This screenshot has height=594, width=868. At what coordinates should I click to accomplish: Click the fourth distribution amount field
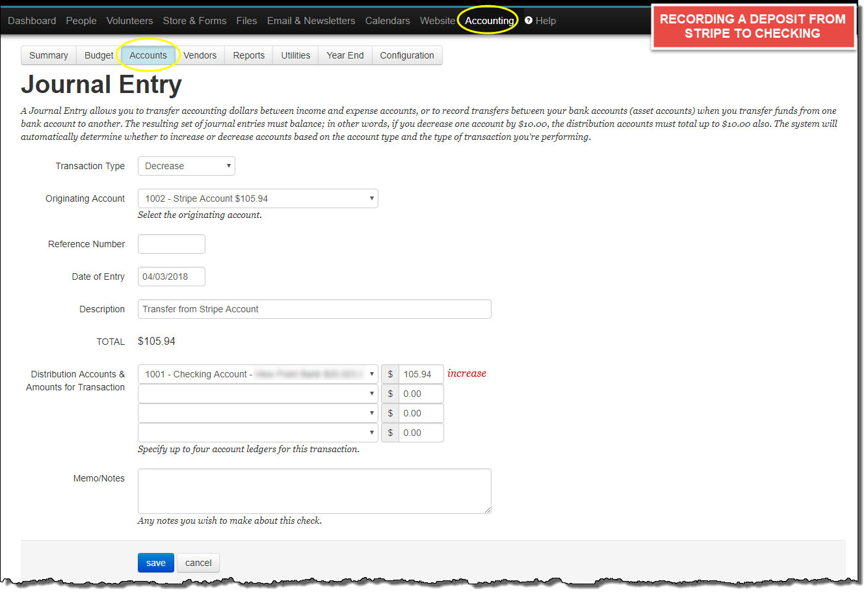[421, 433]
